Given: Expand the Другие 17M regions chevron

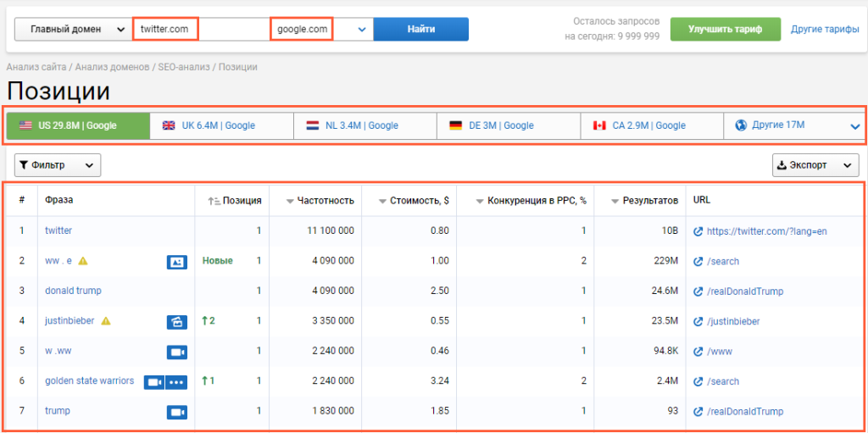Looking at the screenshot, I should tap(854, 127).
